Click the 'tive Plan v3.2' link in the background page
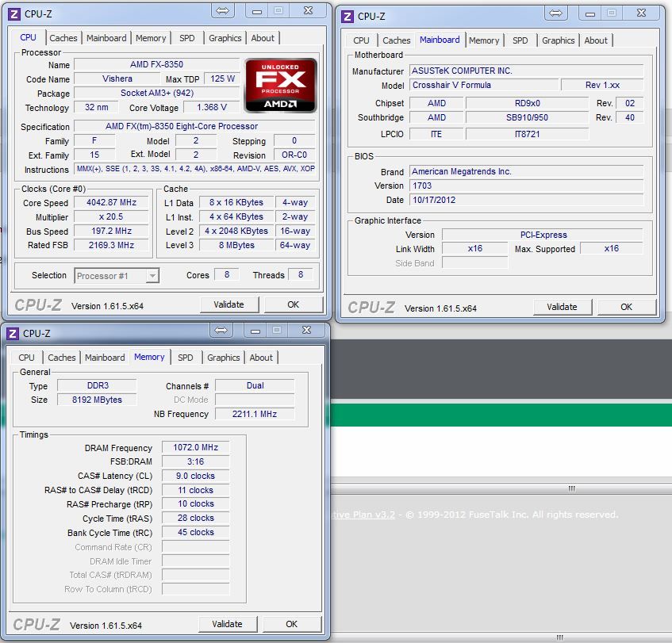This screenshot has width=672, height=643. (x=363, y=515)
